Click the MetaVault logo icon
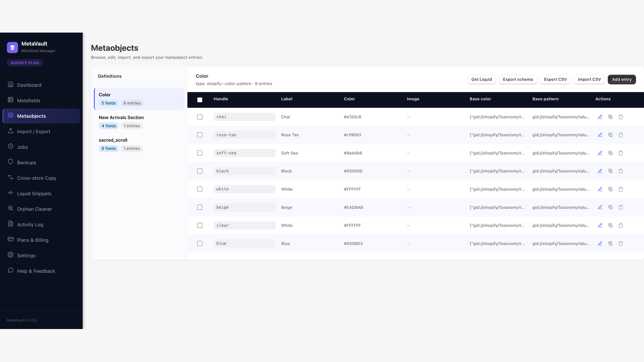This screenshot has height=362, width=644. (x=12, y=47)
